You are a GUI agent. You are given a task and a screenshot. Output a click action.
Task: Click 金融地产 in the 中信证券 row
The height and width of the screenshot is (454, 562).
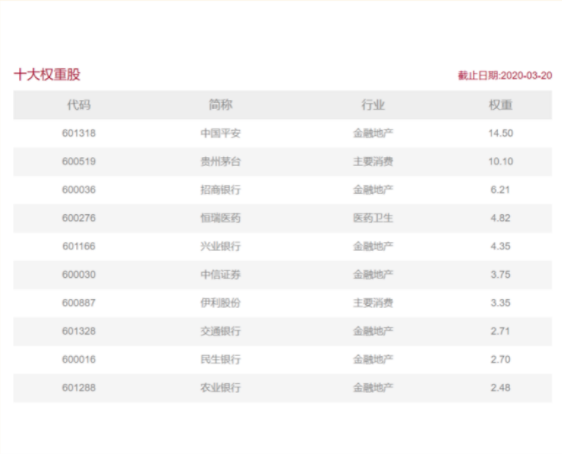point(373,275)
